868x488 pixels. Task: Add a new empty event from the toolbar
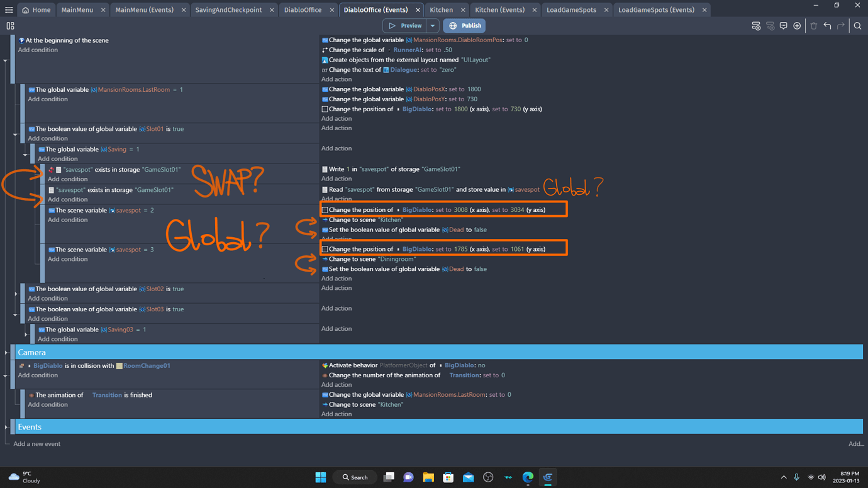[757, 26]
